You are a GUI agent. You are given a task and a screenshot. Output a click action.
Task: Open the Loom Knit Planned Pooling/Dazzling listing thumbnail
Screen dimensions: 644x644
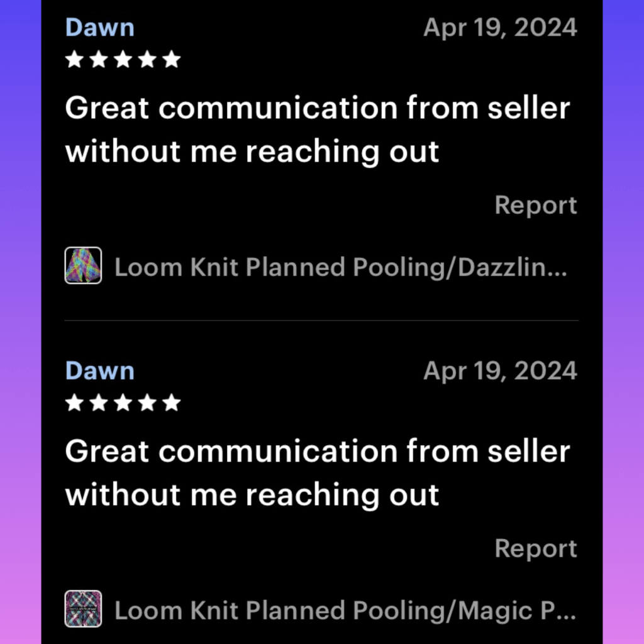(x=83, y=265)
